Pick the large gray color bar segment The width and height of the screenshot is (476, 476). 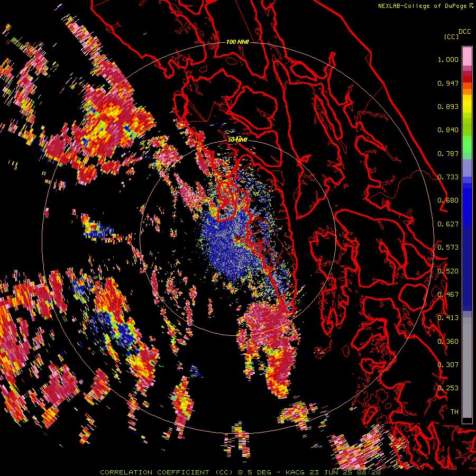[x=467, y=368]
